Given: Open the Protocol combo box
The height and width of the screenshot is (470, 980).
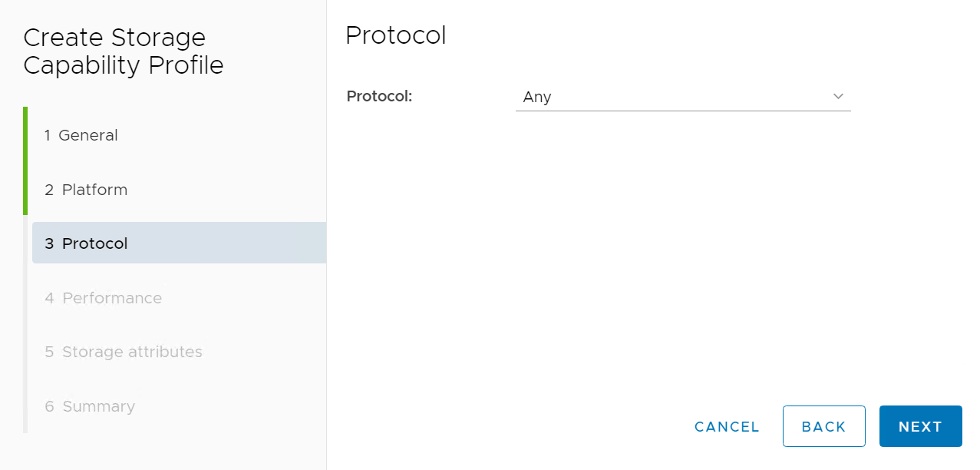Looking at the screenshot, I should (x=675, y=97).
